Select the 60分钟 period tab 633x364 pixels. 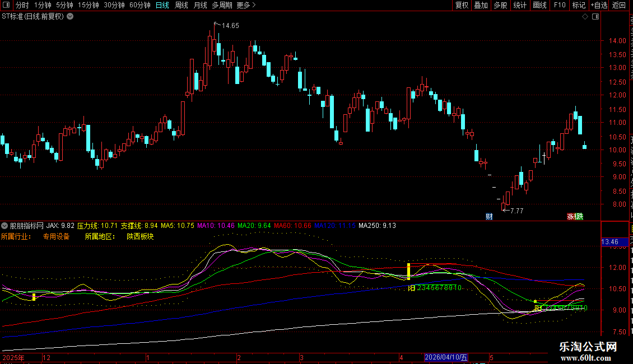(139, 5)
